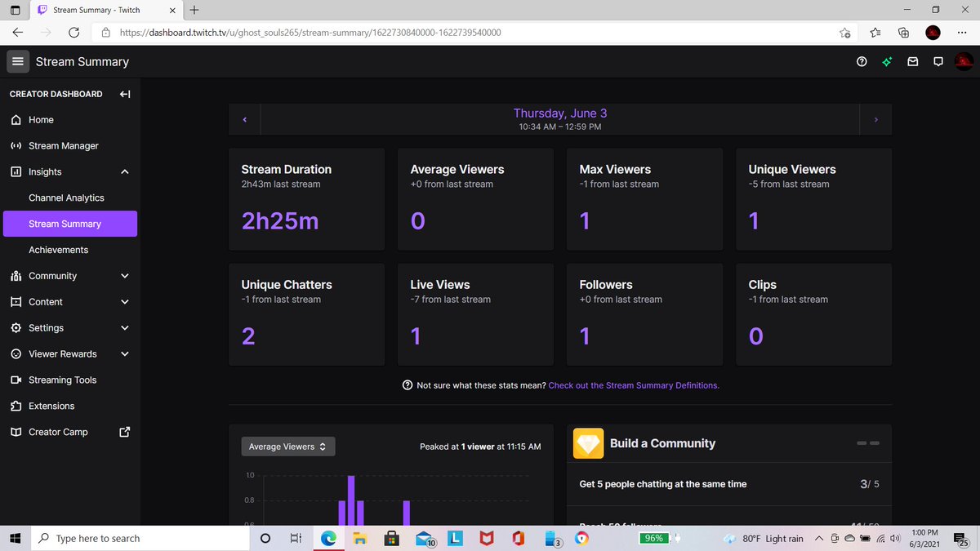
Task: Open Cortana circle in the taskbar
Action: [265, 538]
